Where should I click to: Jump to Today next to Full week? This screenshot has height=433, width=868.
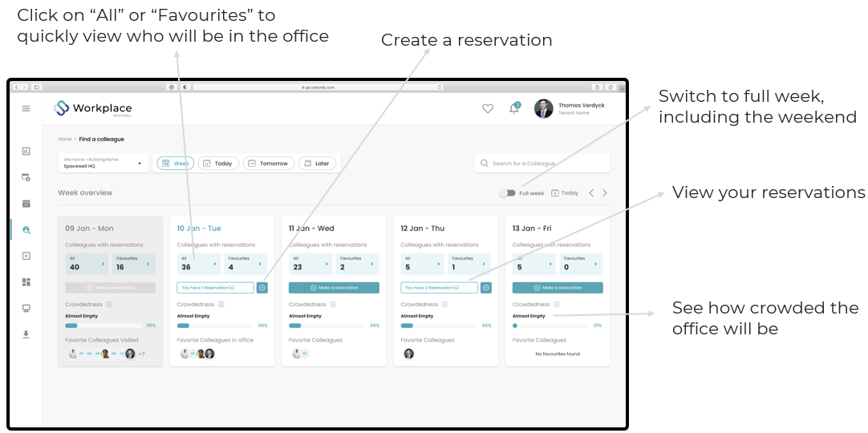(565, 193)
